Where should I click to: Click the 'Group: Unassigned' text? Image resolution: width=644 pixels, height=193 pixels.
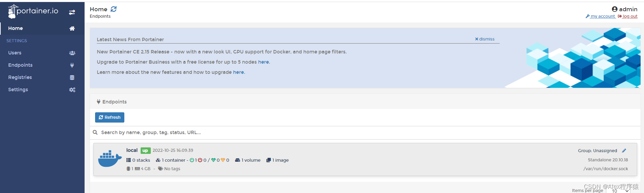click(x=597, y=151)
